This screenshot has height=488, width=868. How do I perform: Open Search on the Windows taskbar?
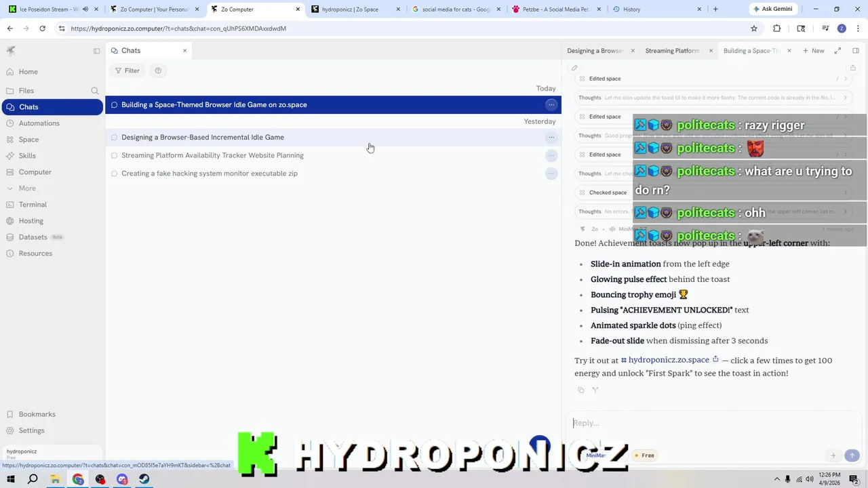click(x=33, y=480)
